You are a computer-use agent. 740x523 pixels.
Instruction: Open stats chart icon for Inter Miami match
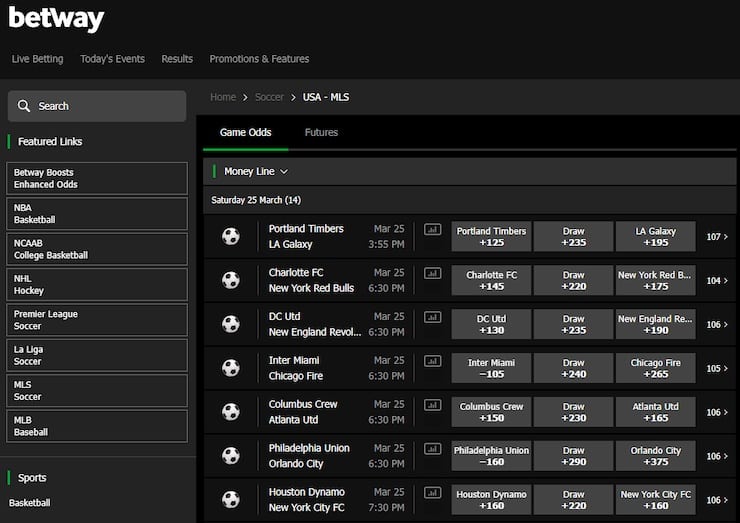tap(432, 361)
